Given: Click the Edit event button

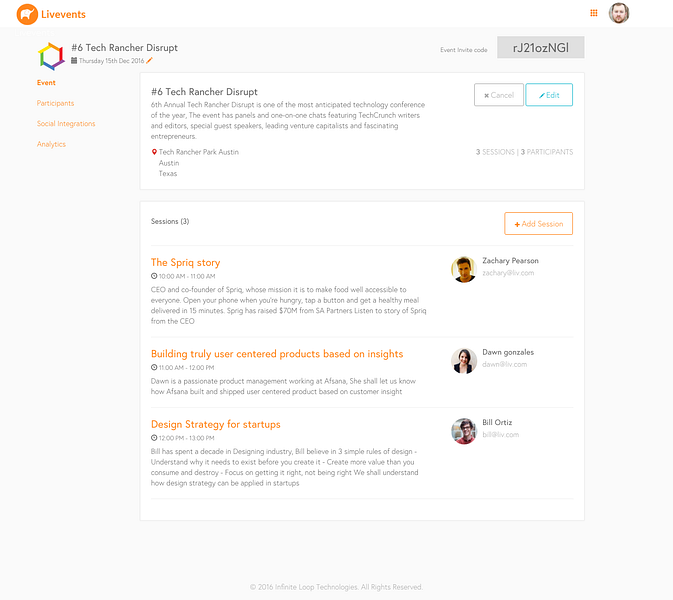Looking at the screenshot, I should [549, 95].
